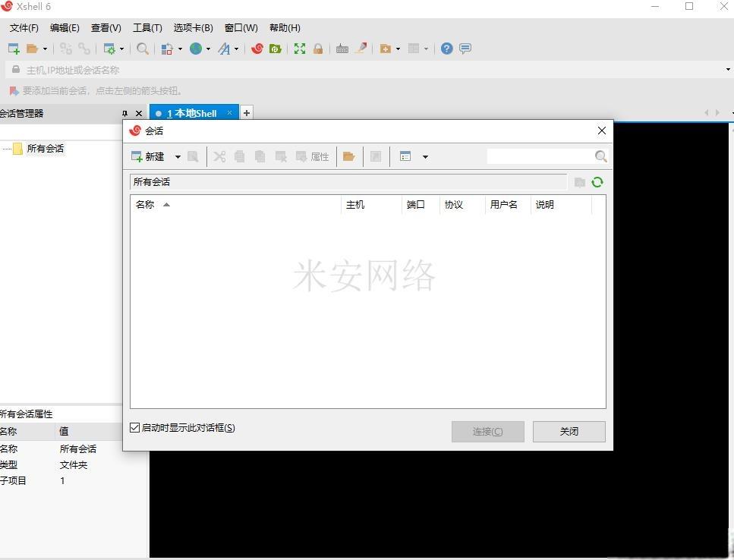Screen dimensions: 734x560
Task: Open the address bar history dropdown
Action: 728,70
